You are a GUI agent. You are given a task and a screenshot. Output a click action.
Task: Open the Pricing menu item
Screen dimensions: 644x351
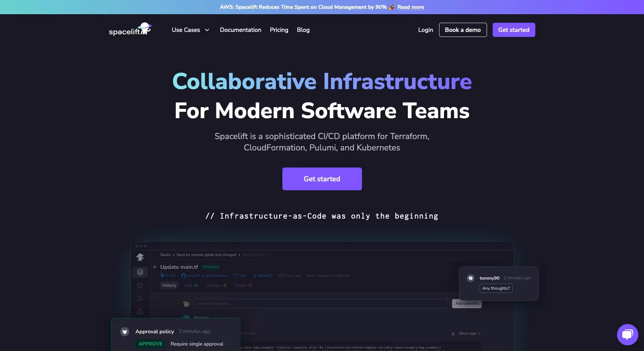tap(279, 30)
